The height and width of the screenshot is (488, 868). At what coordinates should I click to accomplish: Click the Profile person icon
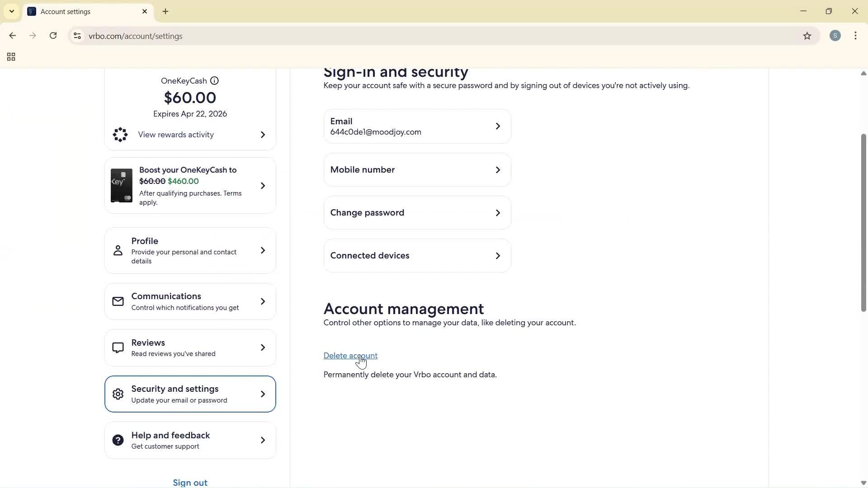[x=118, y=250]
